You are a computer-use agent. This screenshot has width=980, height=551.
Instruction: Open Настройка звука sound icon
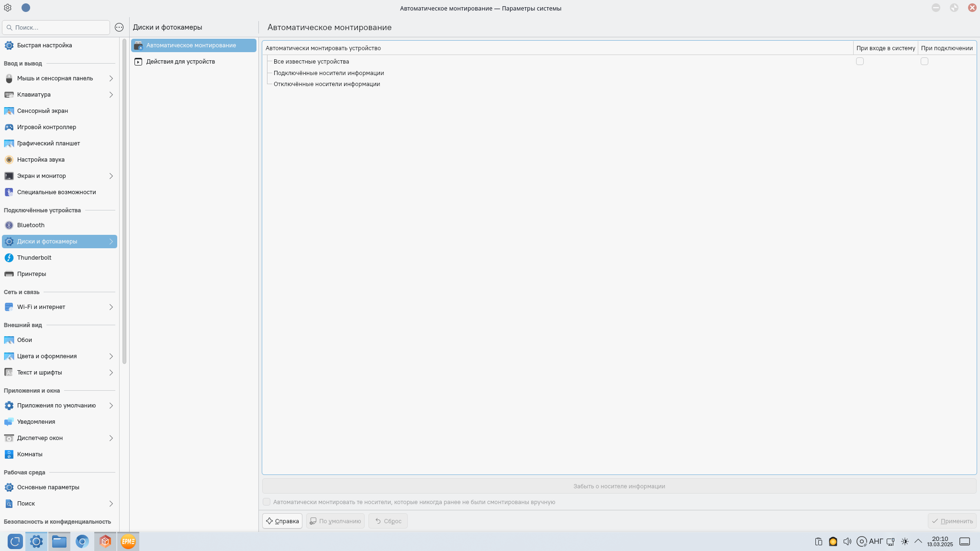pyautogui.click(x=9, y=160)
